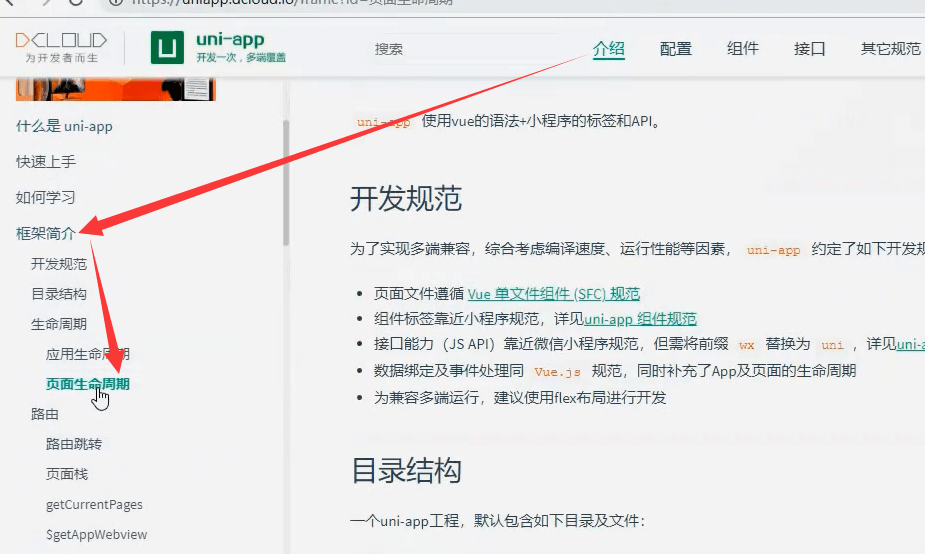Switch to the 接口 tab
The width and height of the screenshot is (925, 554).
pyautogui.click(x=809, y=48)
